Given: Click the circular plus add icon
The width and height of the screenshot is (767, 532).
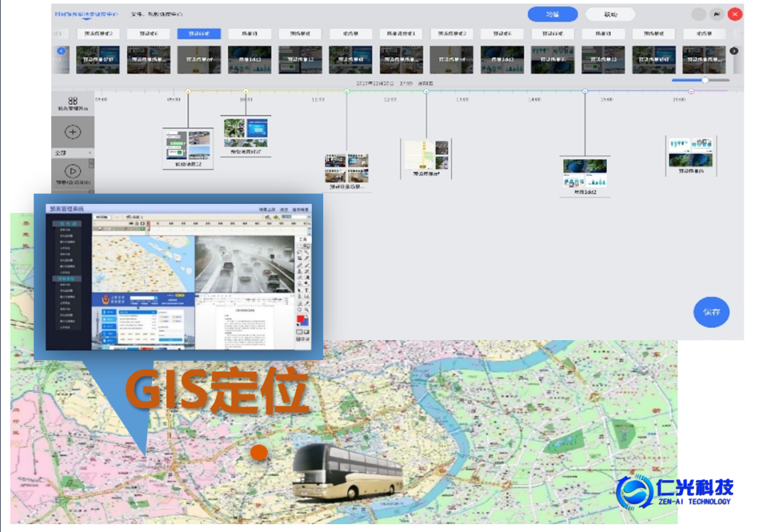Looking at the screenshot, I should pyautogui.click(x=72, y=133).
